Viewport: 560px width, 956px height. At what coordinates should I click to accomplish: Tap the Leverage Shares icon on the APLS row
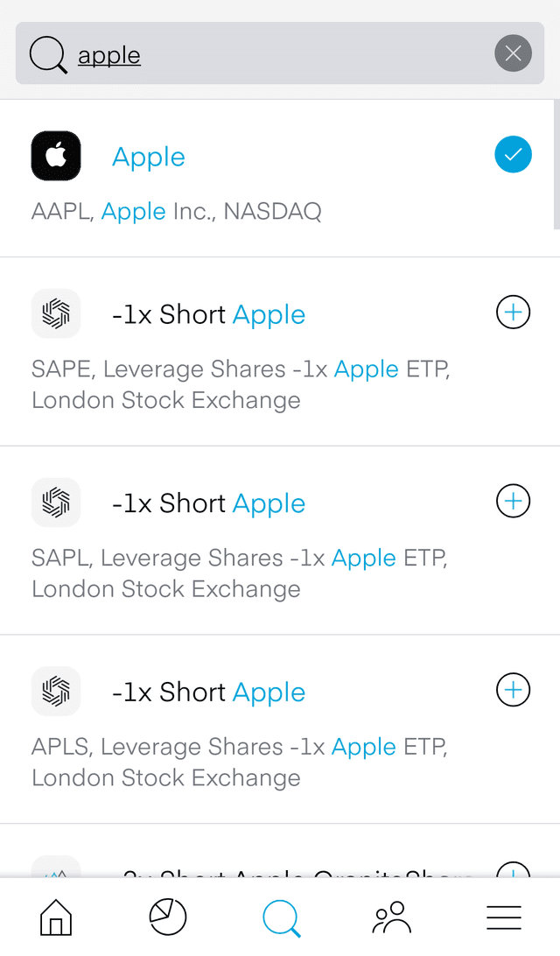(x=56, y=691)
